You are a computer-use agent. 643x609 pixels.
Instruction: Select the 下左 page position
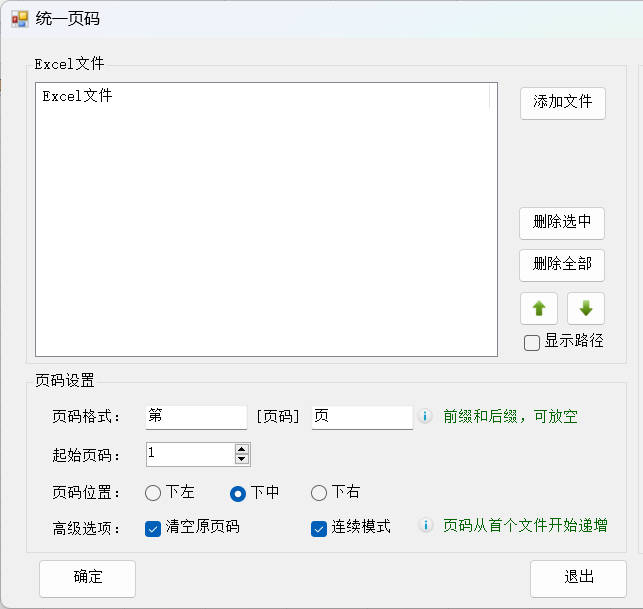[153, 493]
